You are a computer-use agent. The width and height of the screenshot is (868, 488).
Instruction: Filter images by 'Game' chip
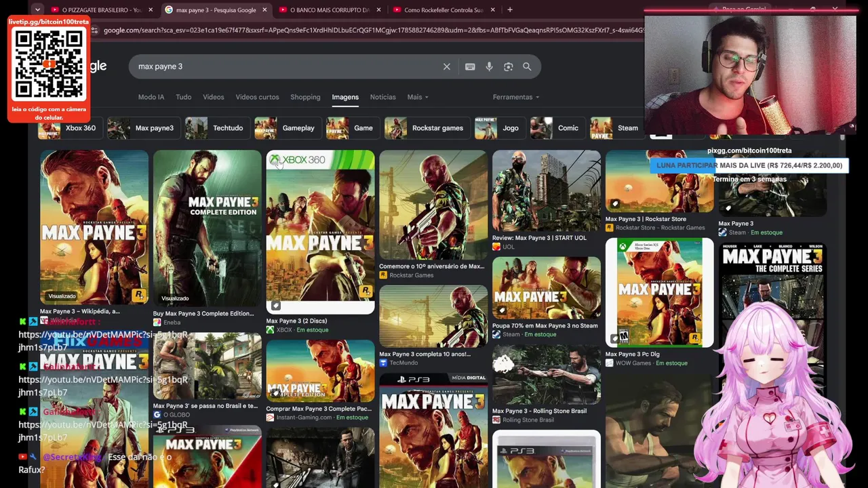(x=352, y=128)
